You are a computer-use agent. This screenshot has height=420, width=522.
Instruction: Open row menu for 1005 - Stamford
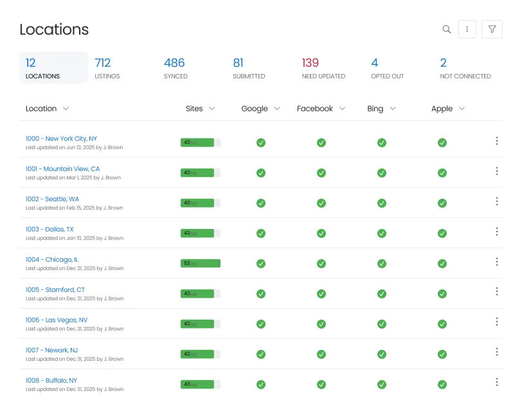pyautogui.click(x=497, y=291)
